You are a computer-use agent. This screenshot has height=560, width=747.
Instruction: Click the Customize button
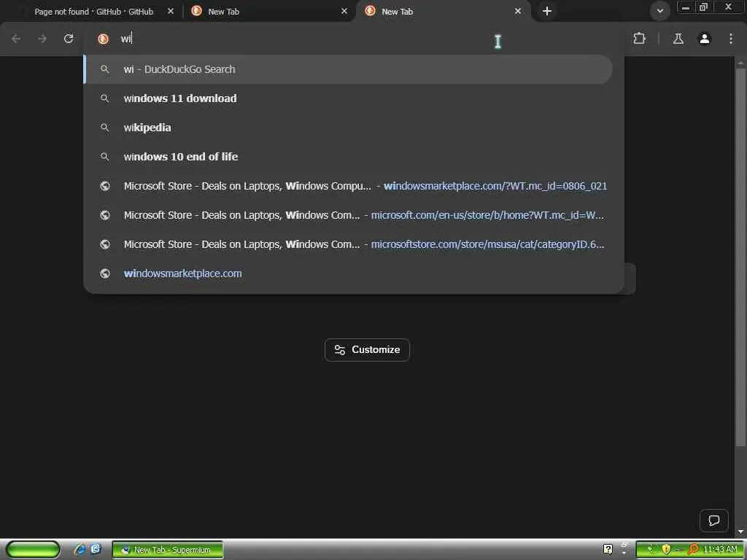[x=367, y=350]
